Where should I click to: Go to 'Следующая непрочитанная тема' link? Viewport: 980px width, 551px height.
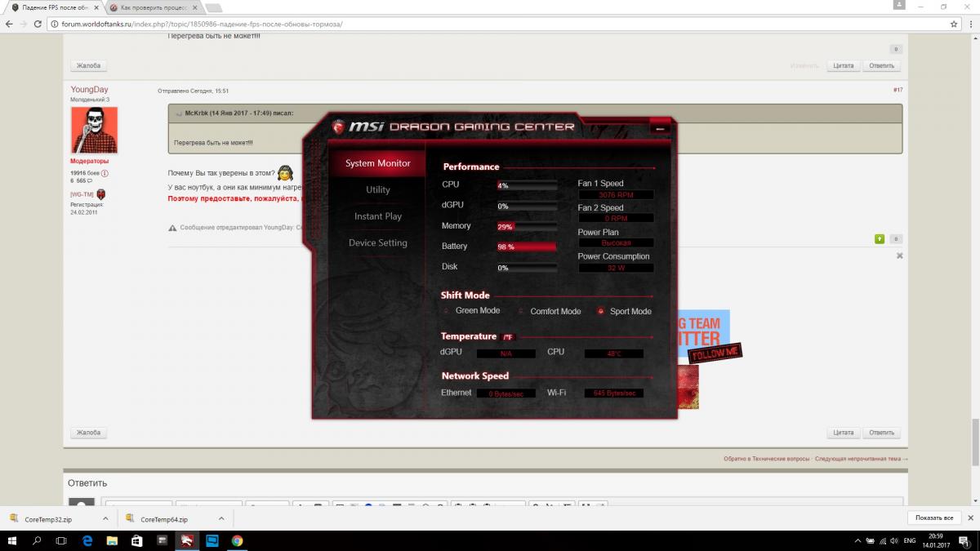point(861,459)
